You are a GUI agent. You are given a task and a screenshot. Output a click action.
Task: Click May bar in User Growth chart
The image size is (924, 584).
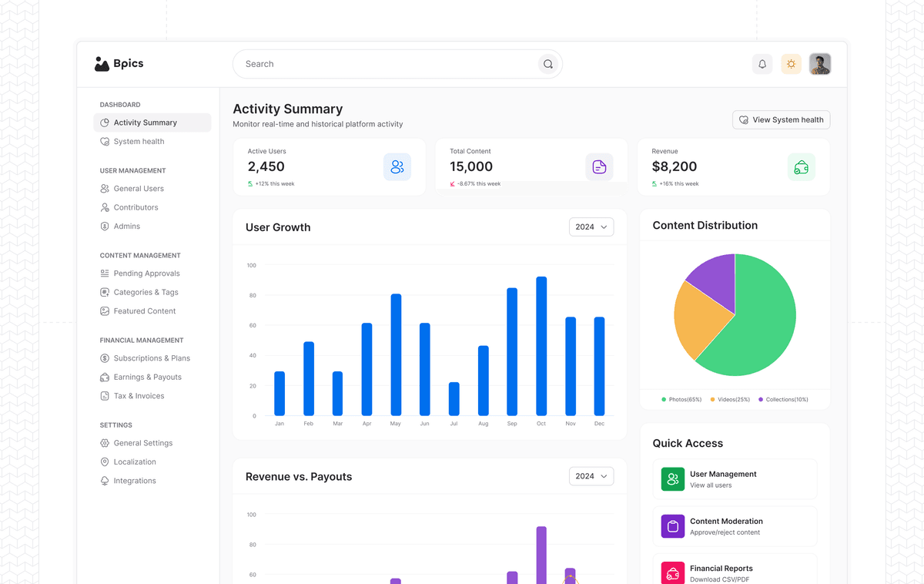[x=396, y=354]
